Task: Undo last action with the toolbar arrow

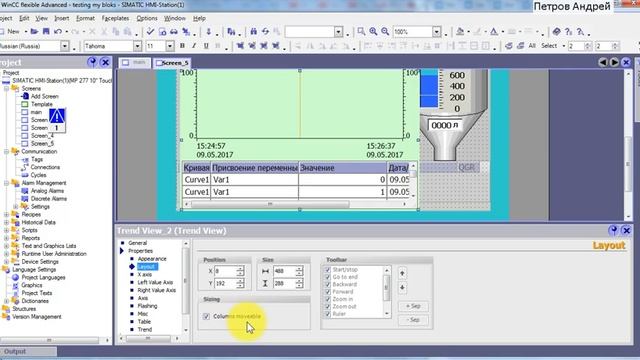Action: [x=58, y=31]
